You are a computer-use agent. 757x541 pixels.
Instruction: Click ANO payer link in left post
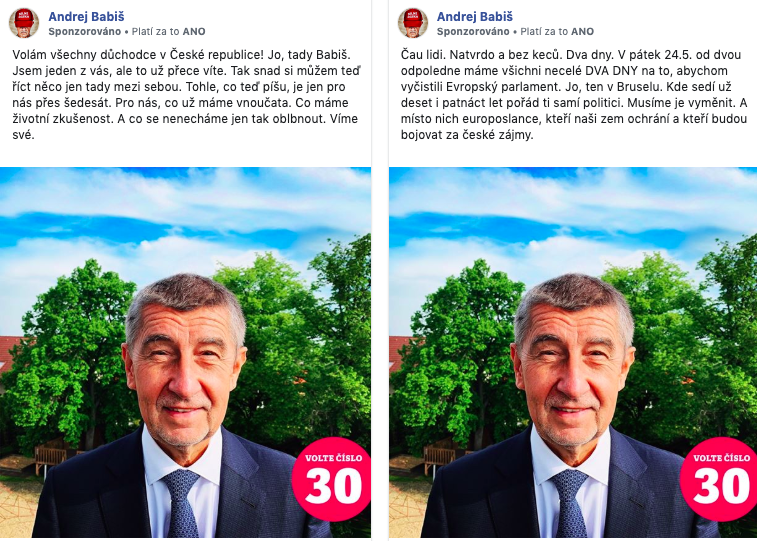[x=194, y=32]
